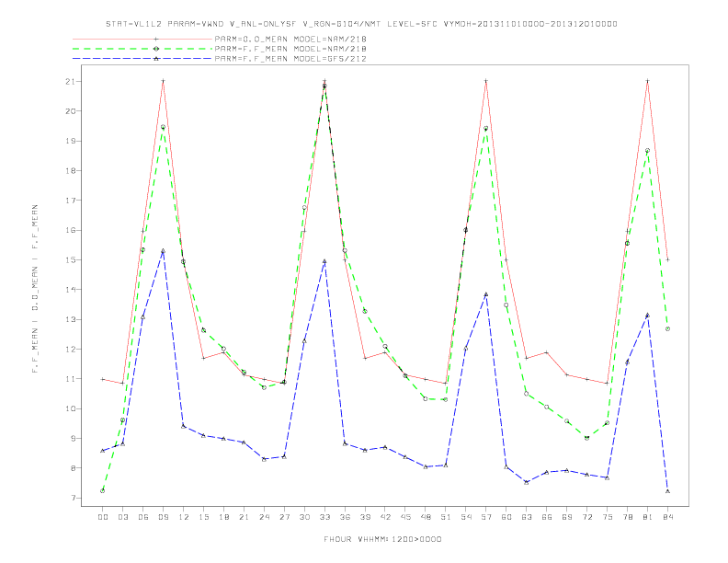Screen dimensions: 728x563
Task: Click the vertical y-axis title F.F_MEAN | O.O_MEAN
Action: click(x=35, y=289)
